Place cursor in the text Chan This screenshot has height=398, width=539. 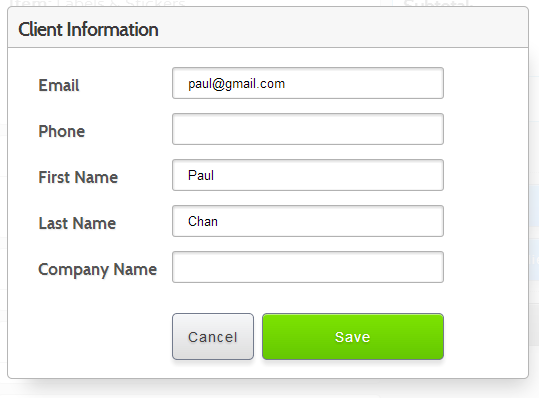[203, 221]
